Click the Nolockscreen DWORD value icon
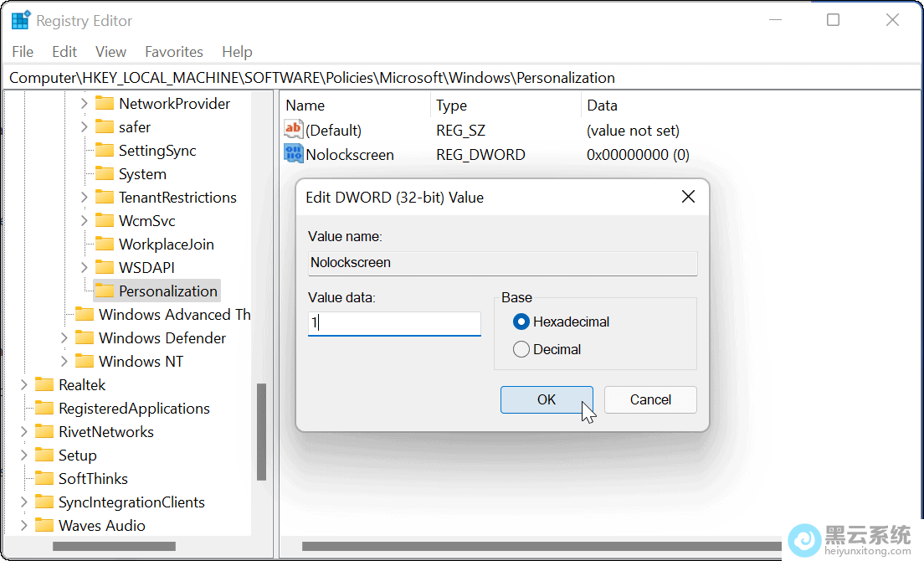This screenshot has width=924, height=561. pyautogui.click(x=294, y=154)
